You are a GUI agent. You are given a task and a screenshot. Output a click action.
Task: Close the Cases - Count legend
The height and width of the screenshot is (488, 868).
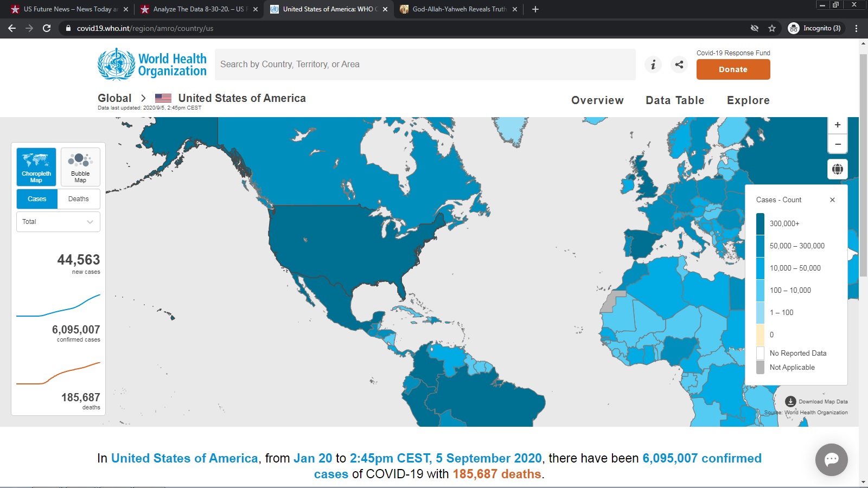(832, 200)
